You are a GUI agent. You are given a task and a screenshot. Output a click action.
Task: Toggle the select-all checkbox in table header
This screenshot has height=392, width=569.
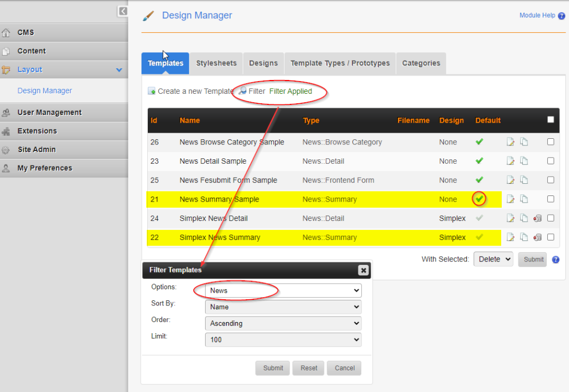click(551, 119)
